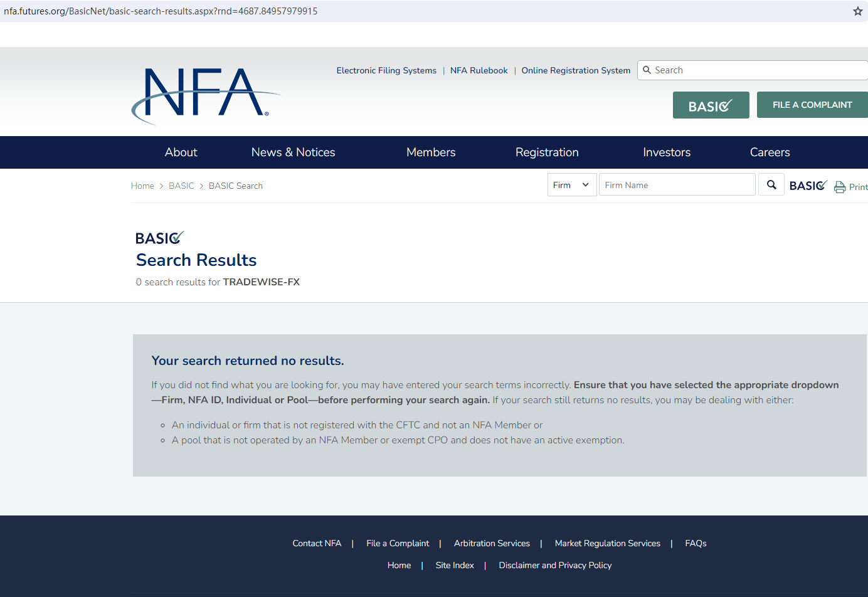
Task: Open the Members menu
Action: 431,152
